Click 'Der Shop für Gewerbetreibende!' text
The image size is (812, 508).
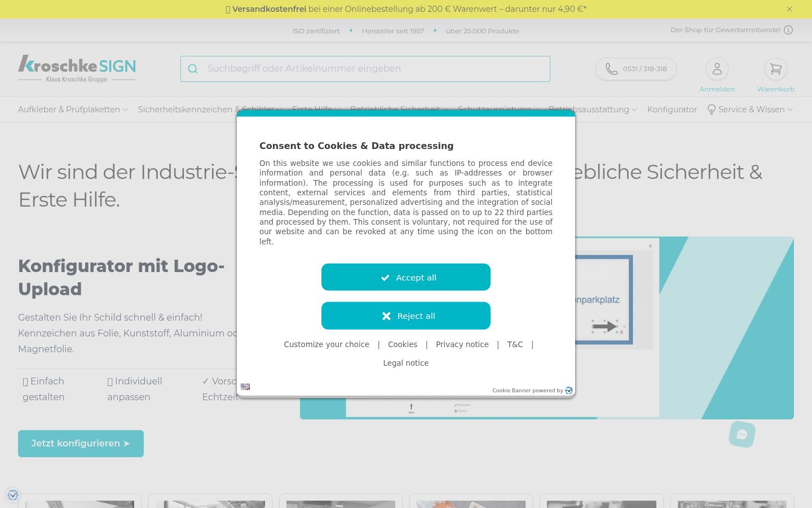click(726, 30)
